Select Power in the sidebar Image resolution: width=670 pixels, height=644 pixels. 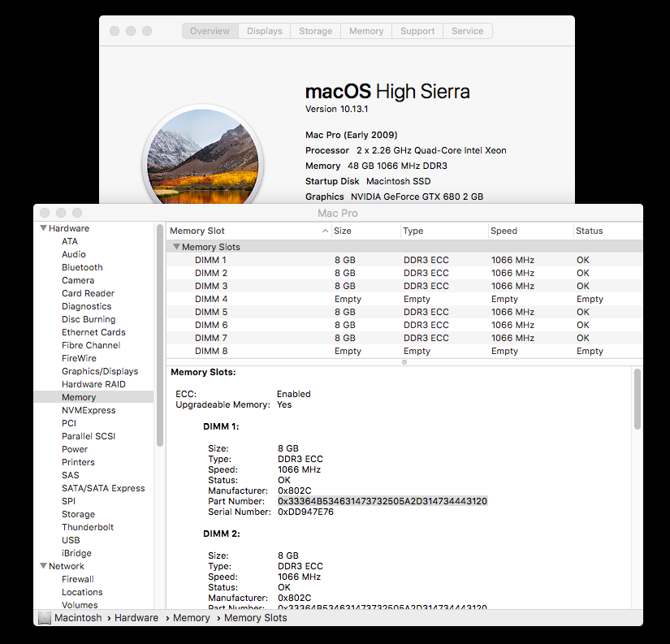(x=75, y=449)
